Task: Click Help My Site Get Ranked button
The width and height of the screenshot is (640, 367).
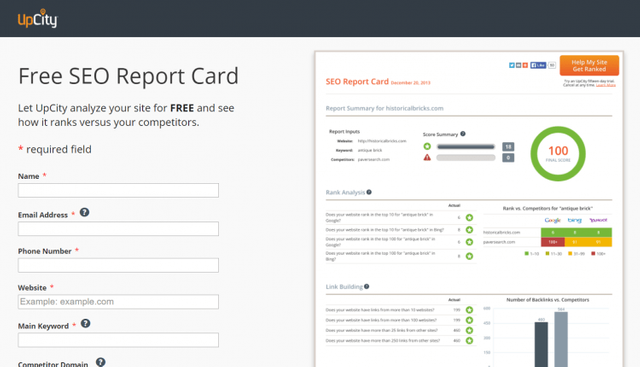Action: 589,65
